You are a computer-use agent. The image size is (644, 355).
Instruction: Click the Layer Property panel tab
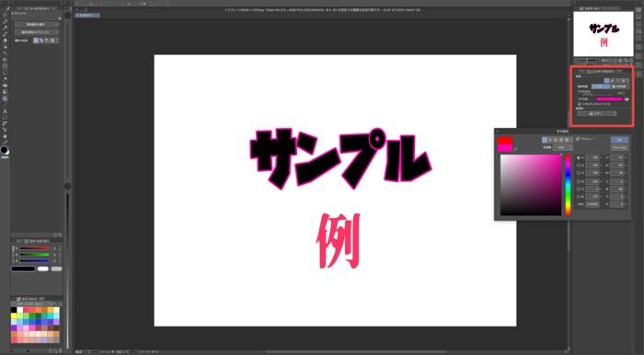tap(601, 72)
